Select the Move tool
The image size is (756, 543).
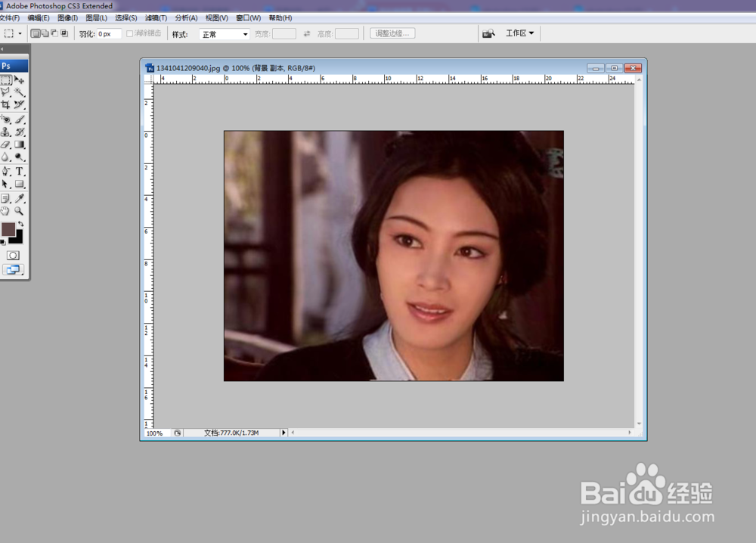tap(20, 80)
